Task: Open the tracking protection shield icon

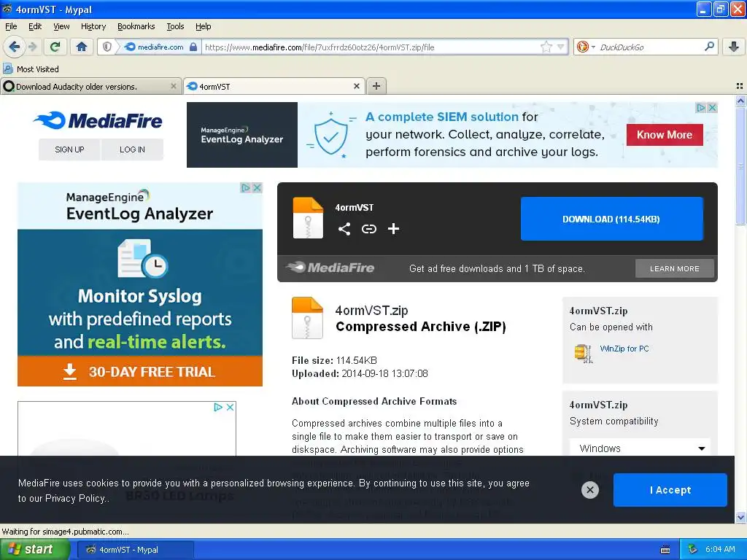Action: coord(107,47)
